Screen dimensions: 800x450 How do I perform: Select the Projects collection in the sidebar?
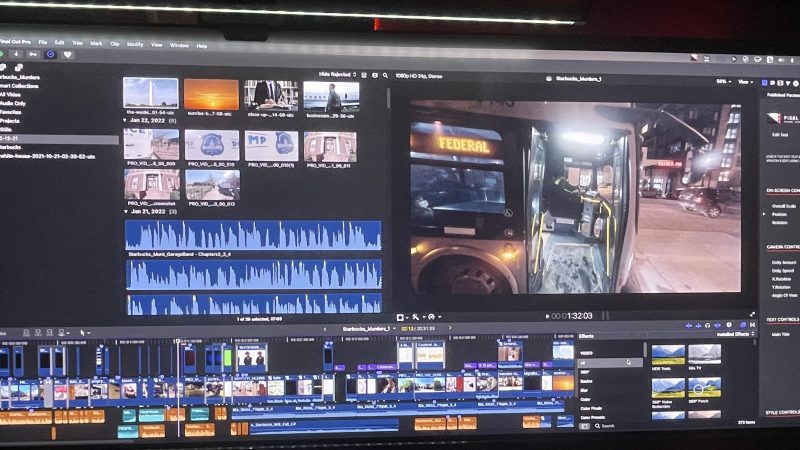(x=10, y=121)
